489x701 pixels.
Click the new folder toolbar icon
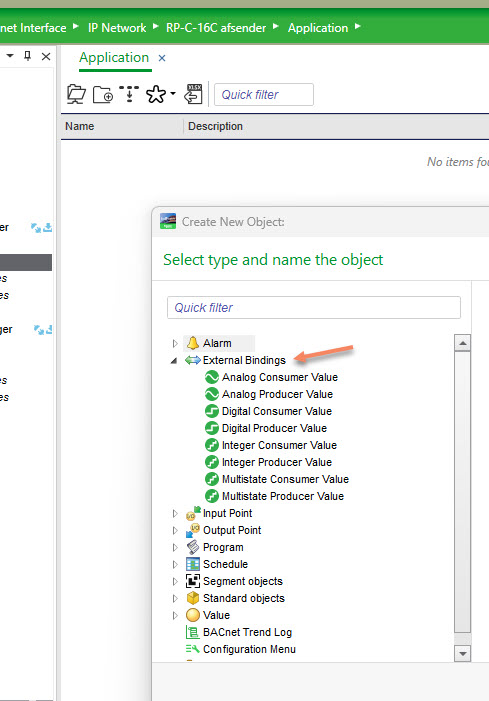click(x=103, y=95)
